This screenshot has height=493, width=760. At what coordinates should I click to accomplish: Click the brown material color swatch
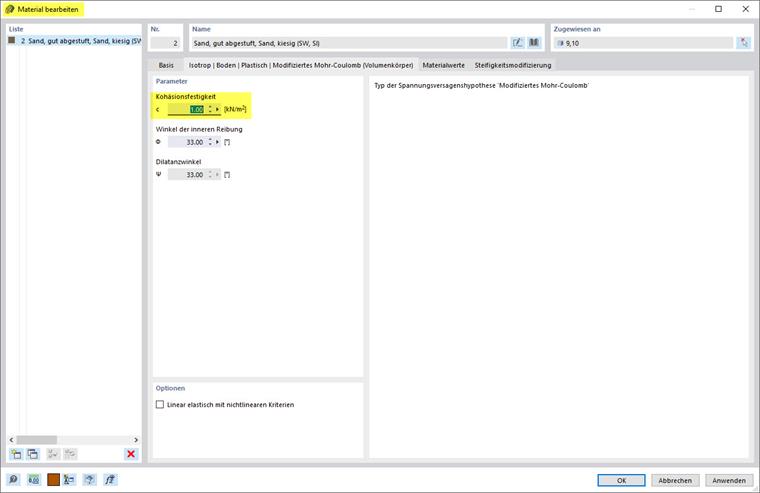53,480
